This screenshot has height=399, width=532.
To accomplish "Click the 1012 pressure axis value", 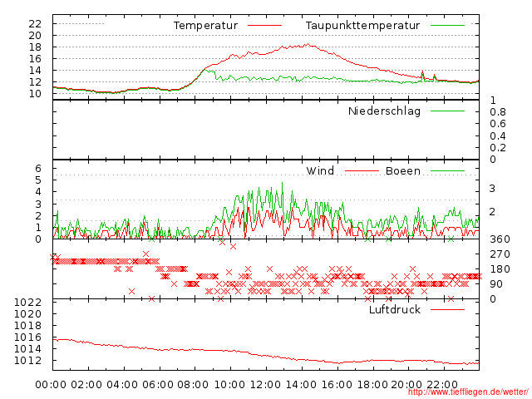I will [x=27, y=360].
